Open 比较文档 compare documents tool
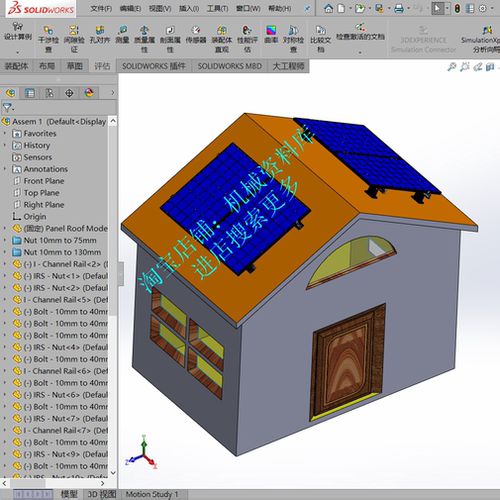500x500 pixels. pyautogui.click(x=320, y=40)
